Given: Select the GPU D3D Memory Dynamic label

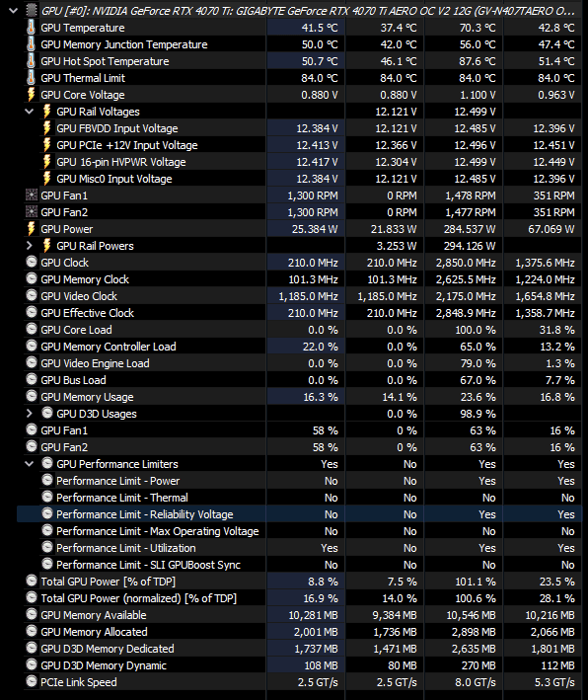Looking at the screenshot, I should (x=103, y=665).
